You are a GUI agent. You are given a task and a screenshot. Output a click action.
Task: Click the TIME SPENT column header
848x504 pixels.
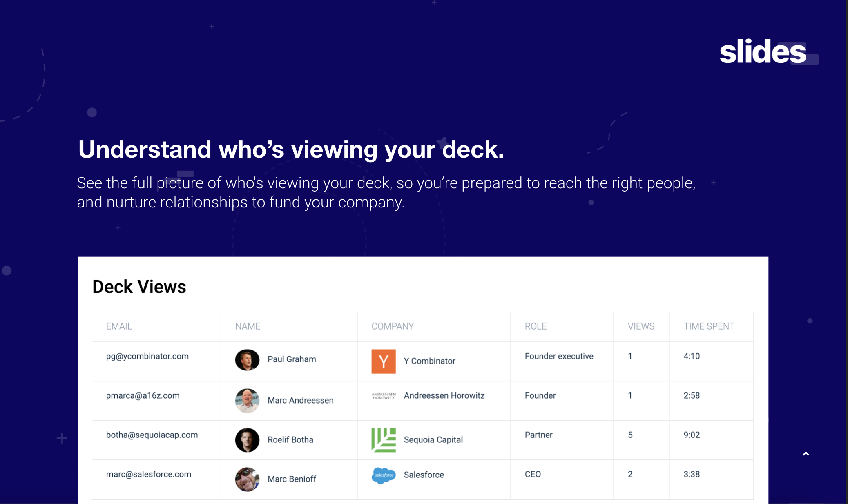tap(709, 326)
